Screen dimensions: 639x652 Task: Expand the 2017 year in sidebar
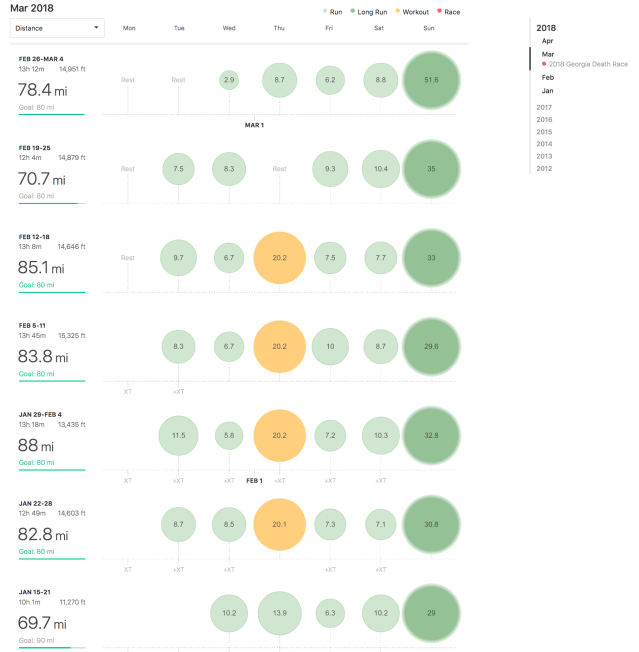pos(544,107)
